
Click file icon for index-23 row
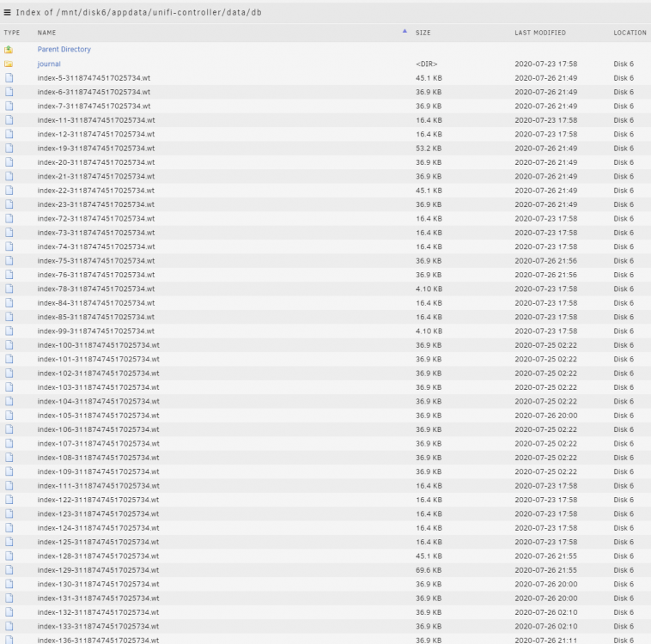[9, 204]
